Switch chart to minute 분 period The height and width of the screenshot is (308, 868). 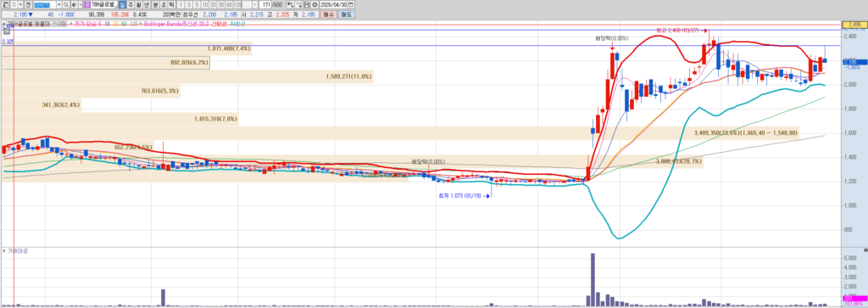[x=156, y=4]
